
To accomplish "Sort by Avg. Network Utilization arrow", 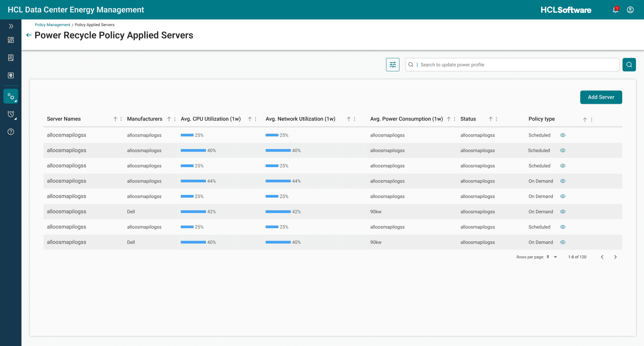I will point(349,119).
